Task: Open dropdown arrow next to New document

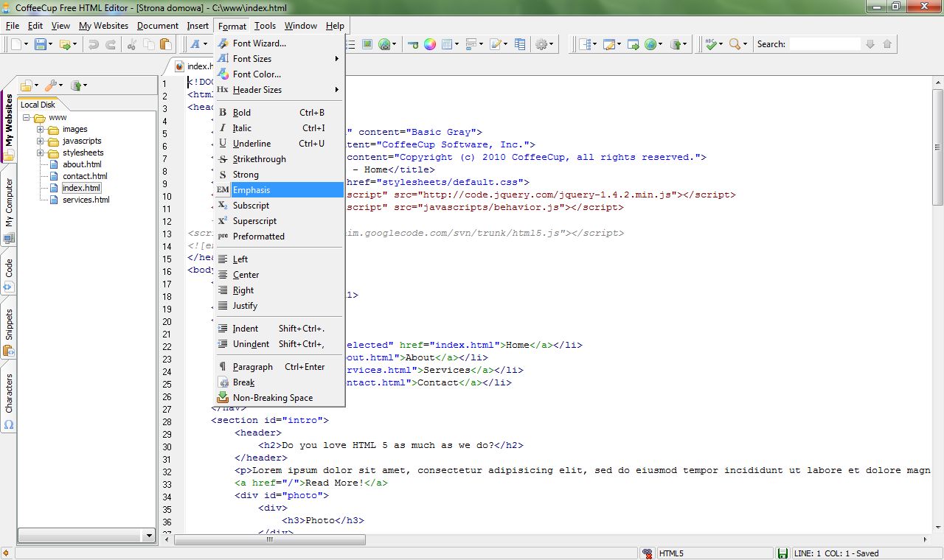Action: coord(27,44)
